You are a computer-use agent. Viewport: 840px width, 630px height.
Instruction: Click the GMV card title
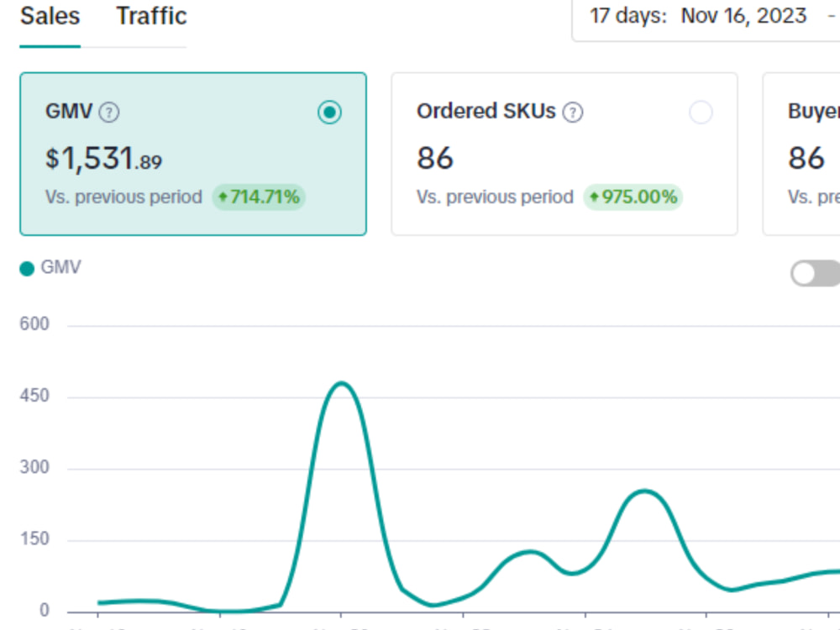coord(69,112)
